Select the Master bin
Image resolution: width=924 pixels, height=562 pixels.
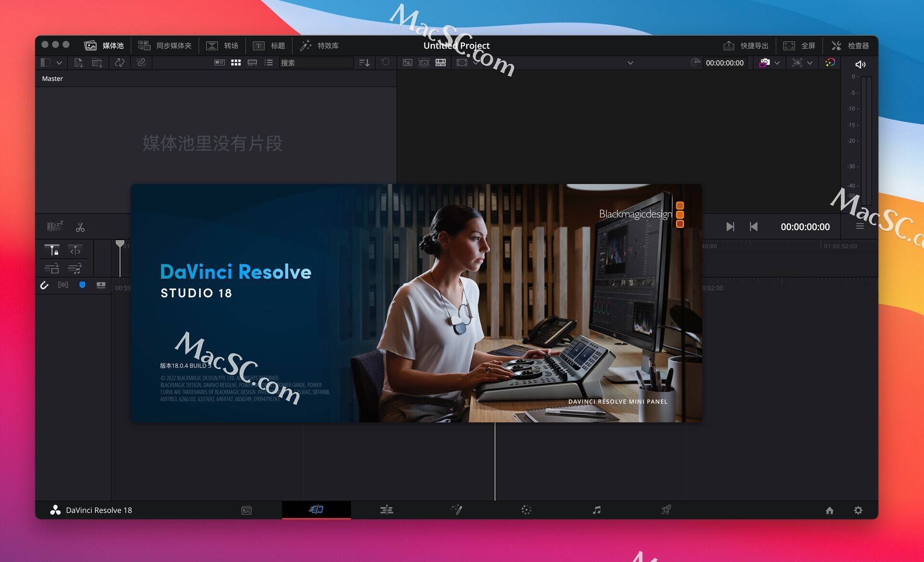point(52,78)
